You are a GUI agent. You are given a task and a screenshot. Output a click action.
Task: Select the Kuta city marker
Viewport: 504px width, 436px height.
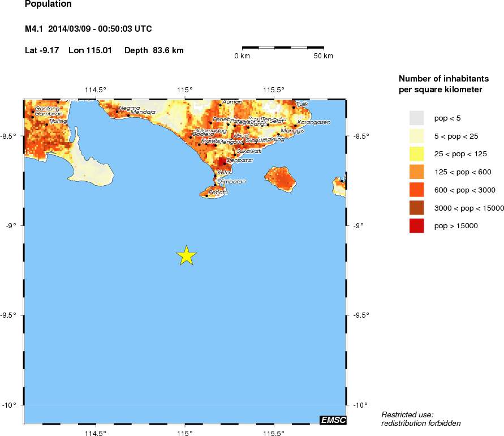(216, 176)
